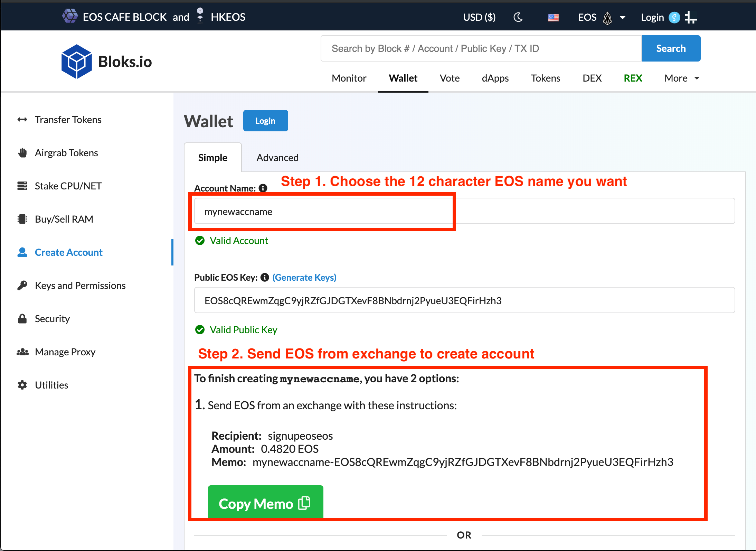Click the info icon beside Account Name
756x551 pixels.
(x=263, y=188)
